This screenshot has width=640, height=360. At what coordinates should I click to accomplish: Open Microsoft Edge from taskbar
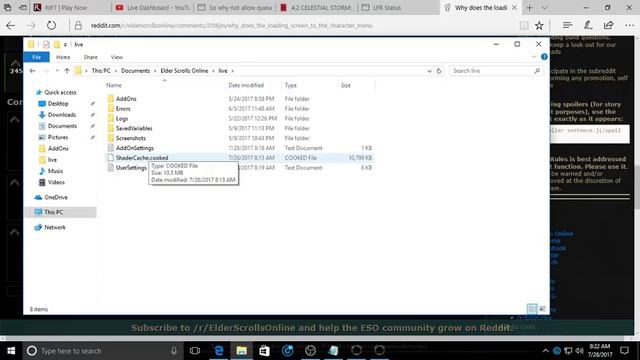(219, 351)
